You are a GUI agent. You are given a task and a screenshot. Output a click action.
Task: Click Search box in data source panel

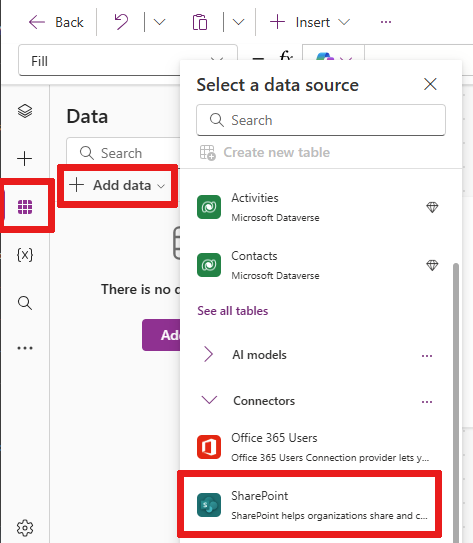click(321, 120)
